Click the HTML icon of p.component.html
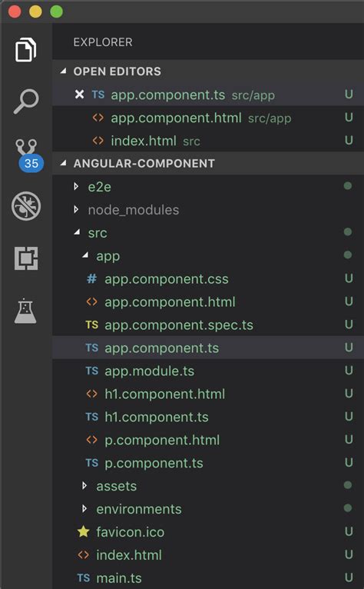364x589 pixels. coord(92,440)
